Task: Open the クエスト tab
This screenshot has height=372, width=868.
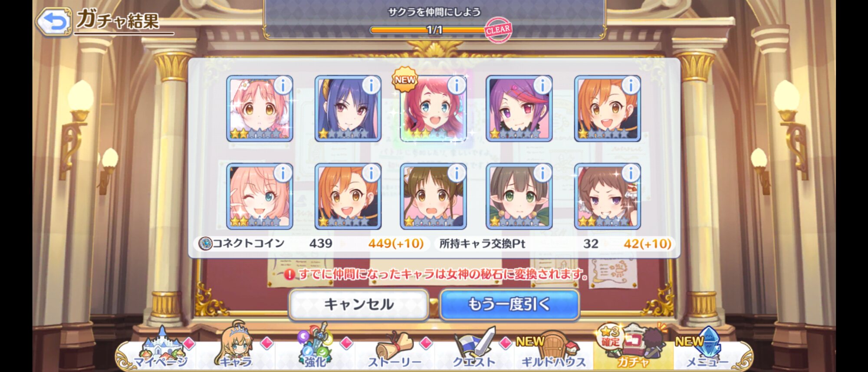Action: tap(474, 349)
